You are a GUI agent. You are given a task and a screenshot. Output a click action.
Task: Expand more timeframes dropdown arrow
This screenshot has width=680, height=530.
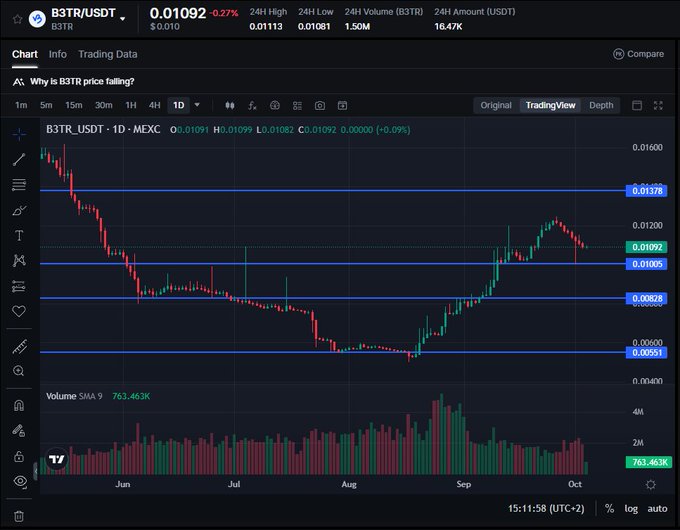coord(197,105)
